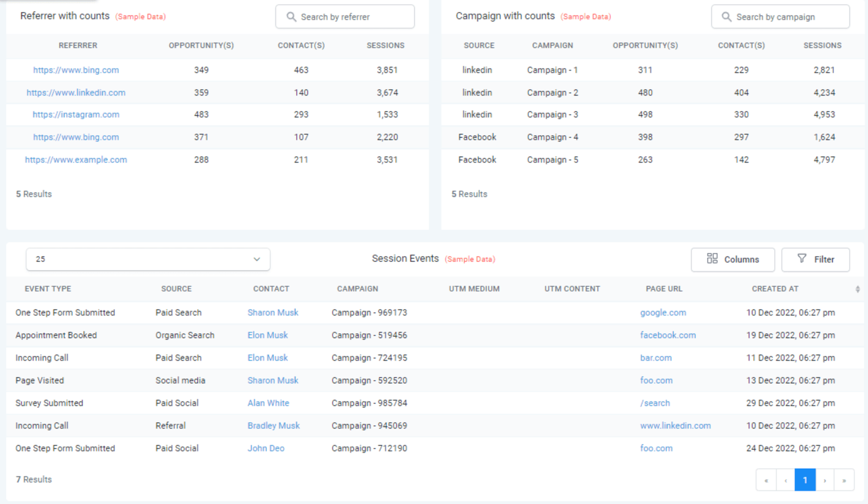Go to the previous page arrow
The width and height of the screenshot is (868, 504).
pos(786,480)
